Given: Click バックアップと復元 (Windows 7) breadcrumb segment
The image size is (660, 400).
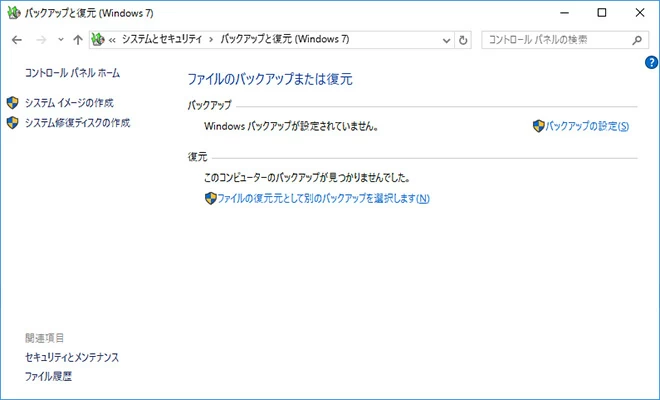Looking at the screenshot, I should [x=285, y=40].
